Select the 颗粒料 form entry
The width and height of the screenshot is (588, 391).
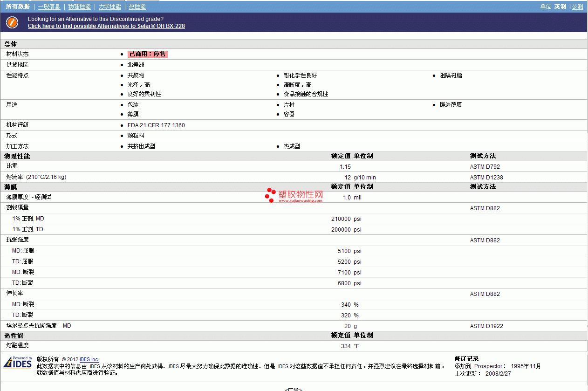click(136, 136)
